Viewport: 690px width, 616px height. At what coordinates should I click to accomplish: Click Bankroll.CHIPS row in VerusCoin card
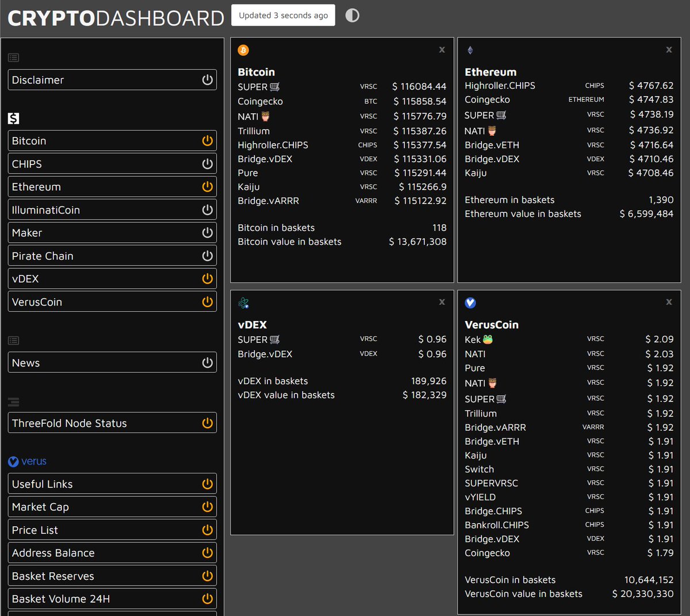(x=569, y=525)
